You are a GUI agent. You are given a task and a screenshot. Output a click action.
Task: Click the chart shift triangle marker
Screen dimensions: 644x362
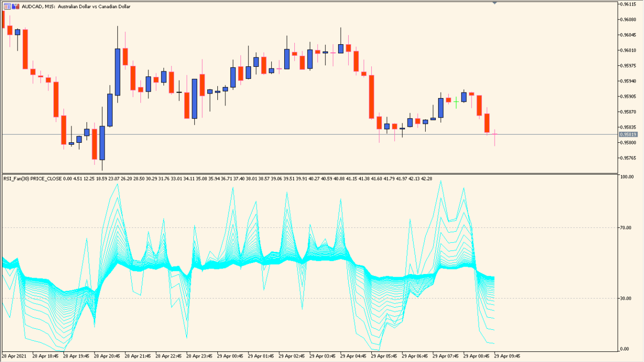pos(495,3)
